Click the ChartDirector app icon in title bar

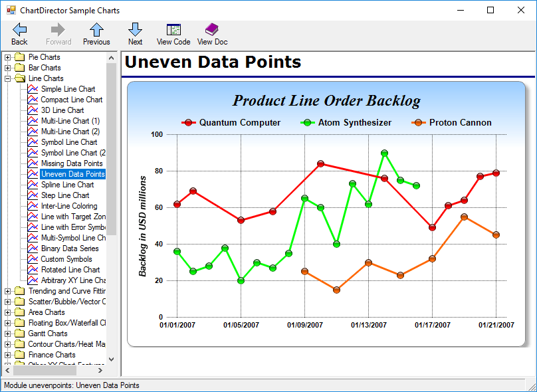(11, 11)
